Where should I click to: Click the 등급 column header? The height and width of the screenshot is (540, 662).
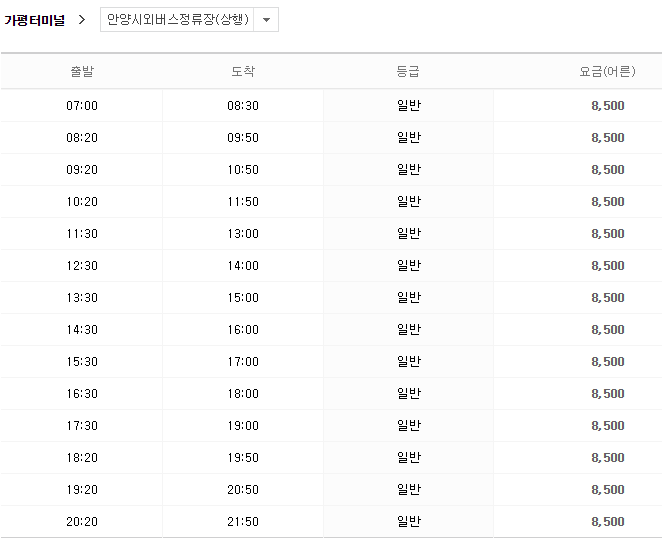pos(408,71)
